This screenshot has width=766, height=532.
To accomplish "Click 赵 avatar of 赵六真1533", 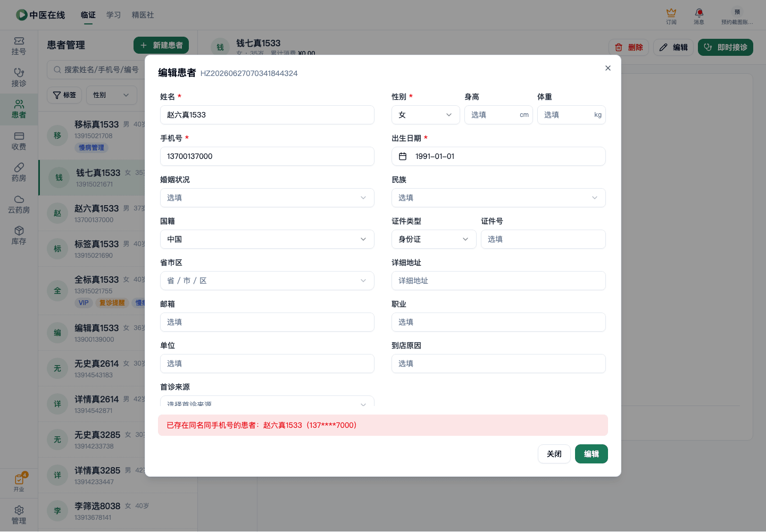I will (x=57, y=213).
